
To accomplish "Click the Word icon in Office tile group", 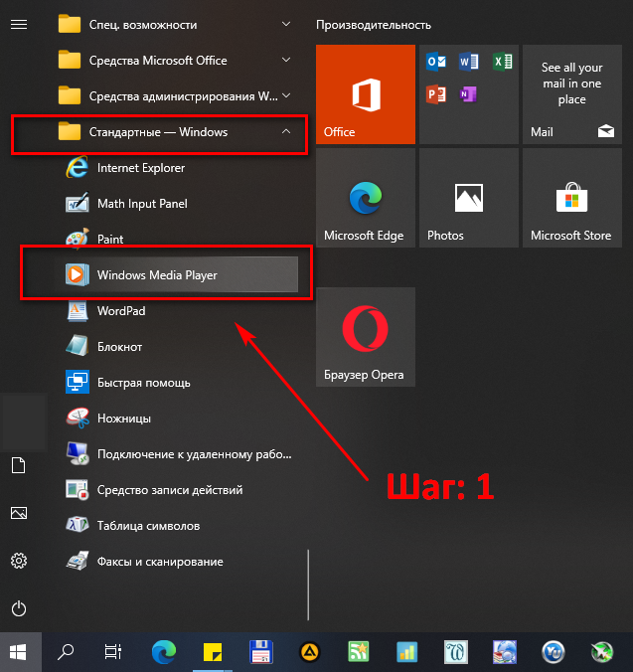I will [469, 62].
